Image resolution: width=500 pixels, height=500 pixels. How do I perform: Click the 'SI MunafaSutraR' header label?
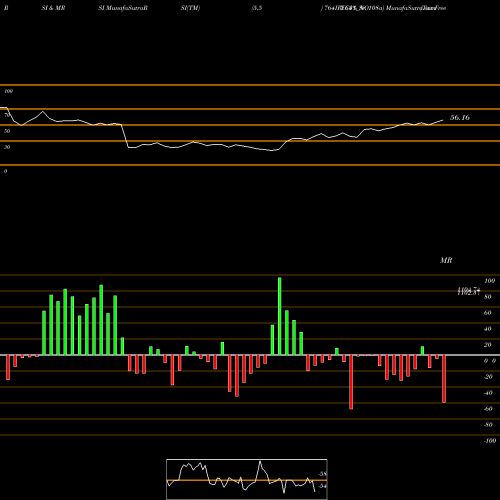point(123,8)
